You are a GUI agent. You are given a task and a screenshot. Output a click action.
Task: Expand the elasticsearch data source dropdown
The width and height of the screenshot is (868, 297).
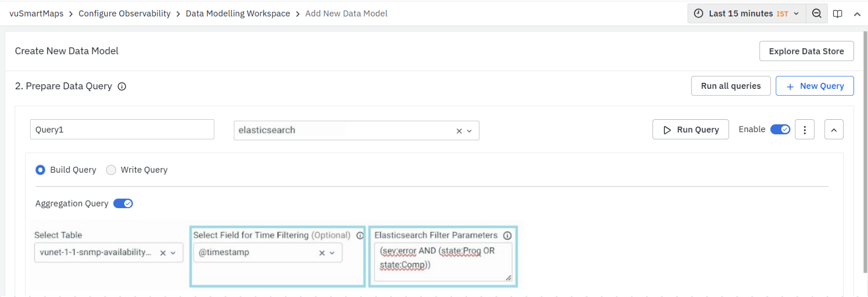pos(469,131)
